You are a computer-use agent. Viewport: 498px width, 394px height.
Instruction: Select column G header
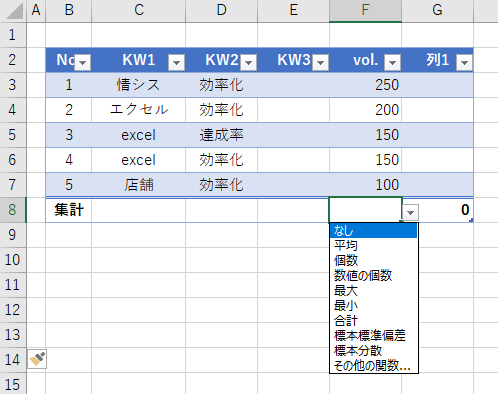coord(438,11)
